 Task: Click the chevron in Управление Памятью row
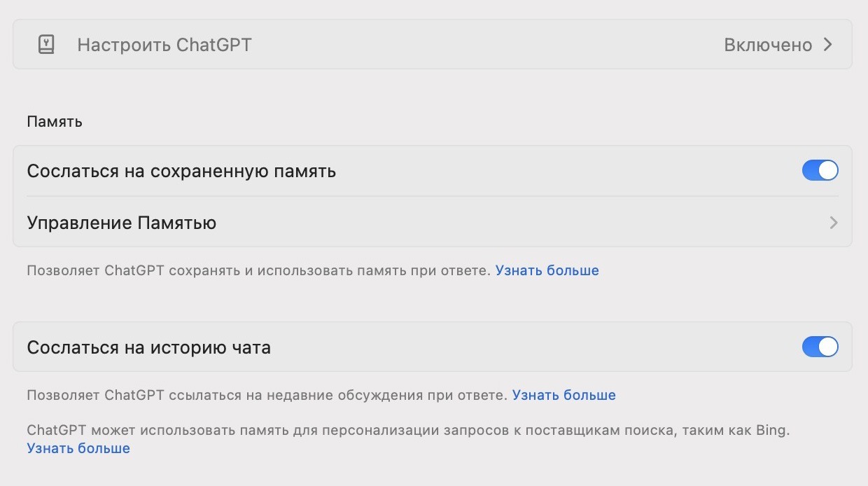tap(833, 223)
